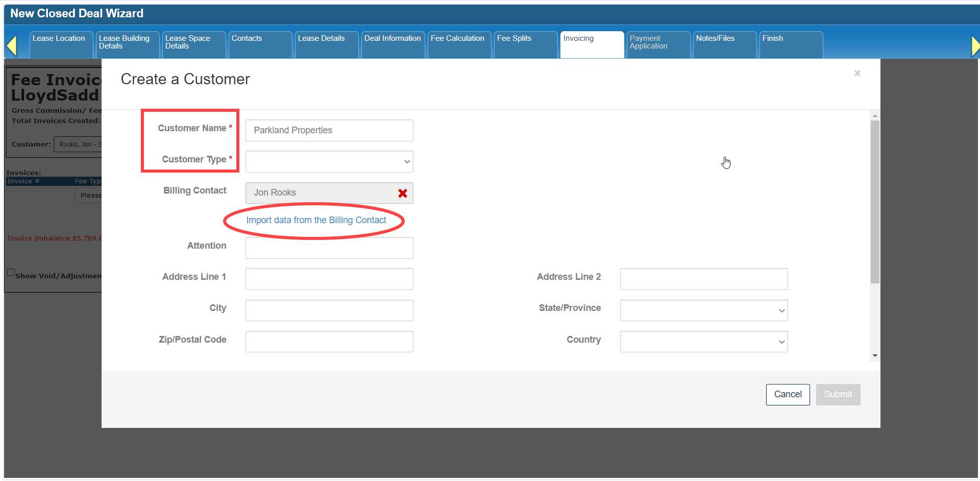
Task: Click the dialog's vertical scrollbar down arrow
Action: click(x=875, y=356)
